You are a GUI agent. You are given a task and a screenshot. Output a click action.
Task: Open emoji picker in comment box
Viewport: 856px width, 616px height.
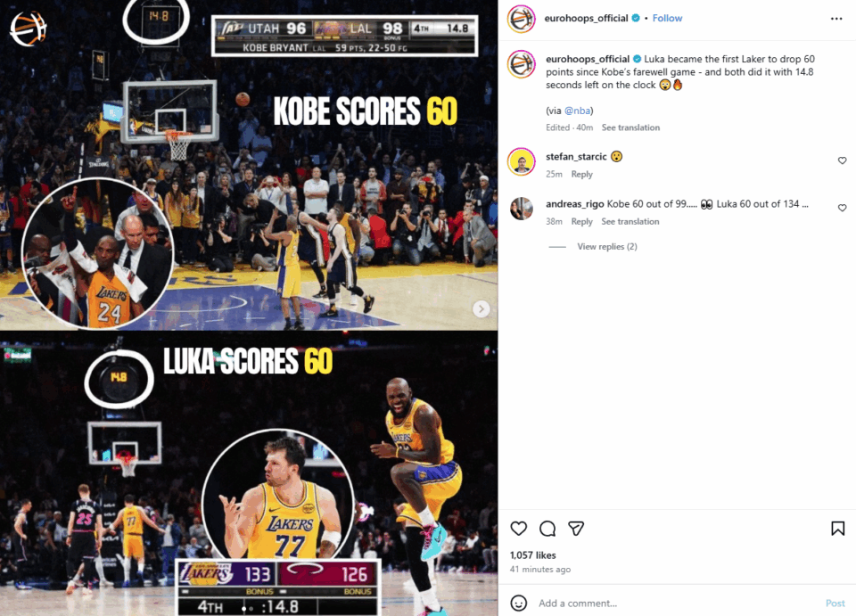click(519, 603)
